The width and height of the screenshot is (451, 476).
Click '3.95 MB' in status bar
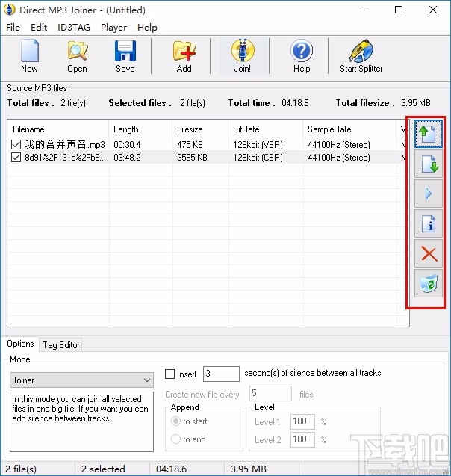point(249,469)
